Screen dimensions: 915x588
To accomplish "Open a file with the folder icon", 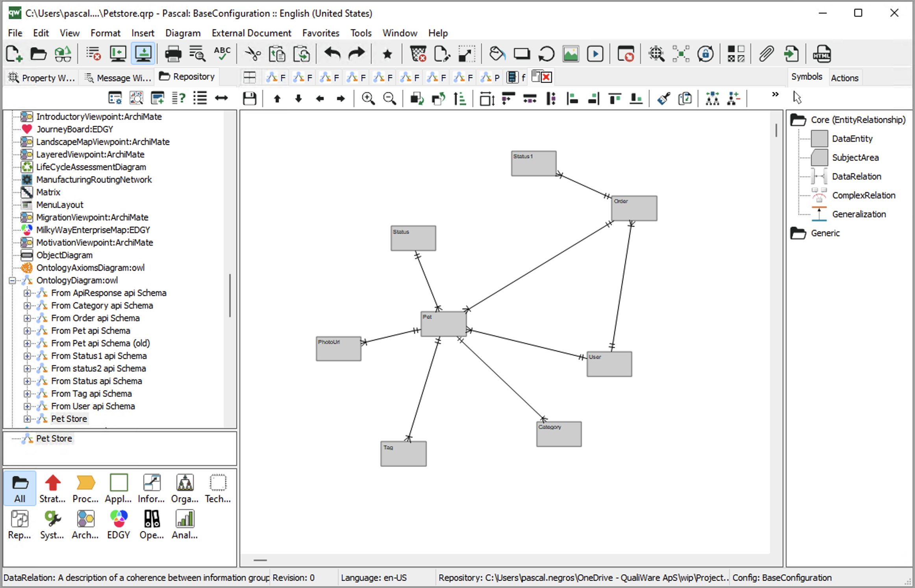I will pyautogui.click(x=38, y=54).
